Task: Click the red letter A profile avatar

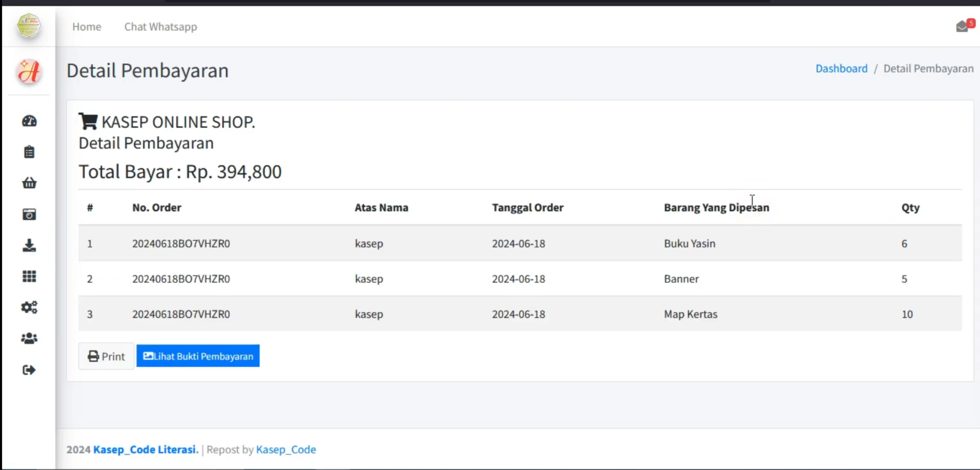Action: (29, 71)
